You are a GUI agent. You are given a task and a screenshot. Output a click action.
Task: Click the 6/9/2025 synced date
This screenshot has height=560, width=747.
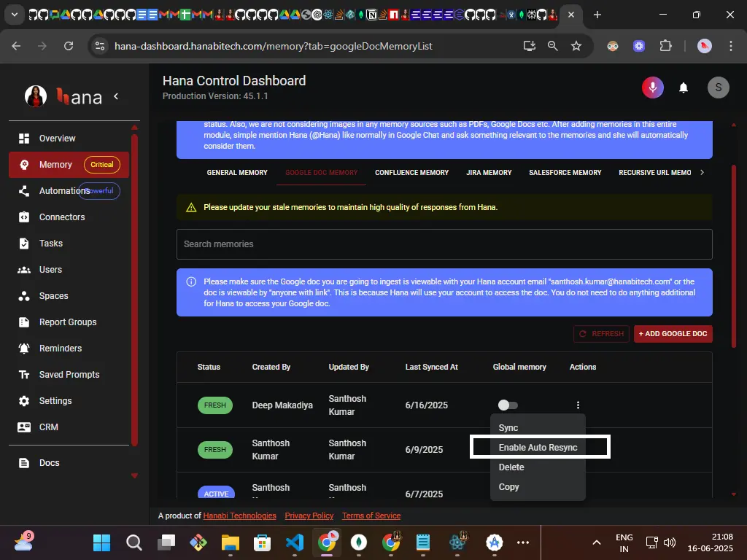click(x=424, y=449)
